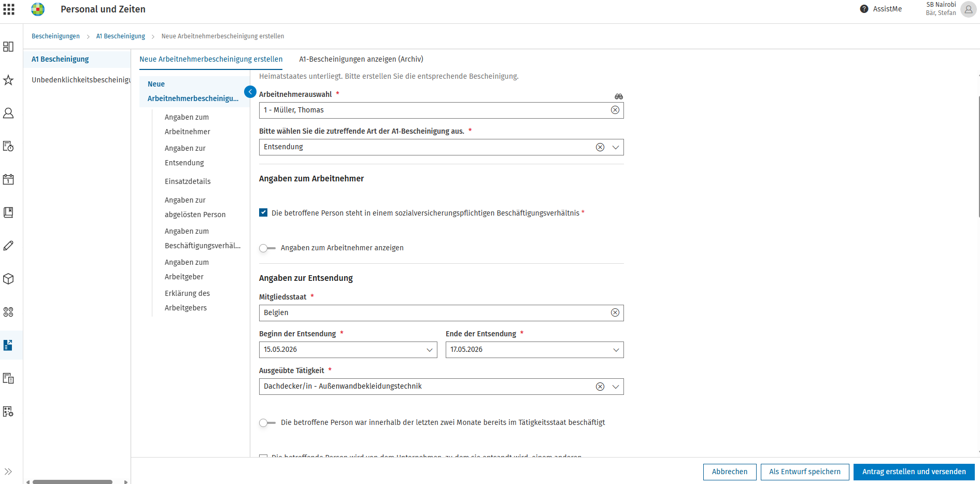Jump to Angaben zur abgelösten Person outline
Screen dimensions: 980x484
pos(195,207)
